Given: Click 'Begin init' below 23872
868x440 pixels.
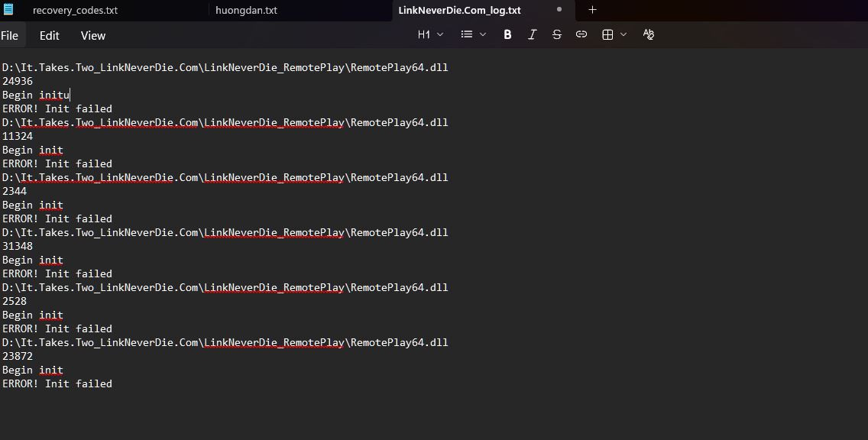Looking at the screenshot, I should 33,370.
